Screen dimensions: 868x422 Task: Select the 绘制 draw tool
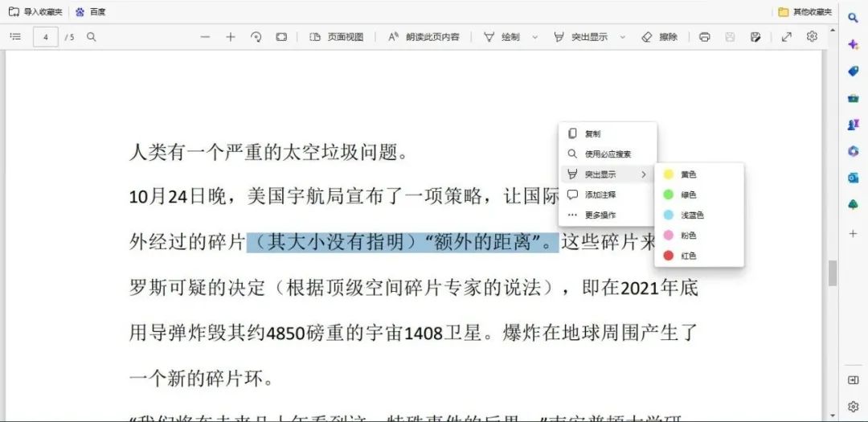502,37
